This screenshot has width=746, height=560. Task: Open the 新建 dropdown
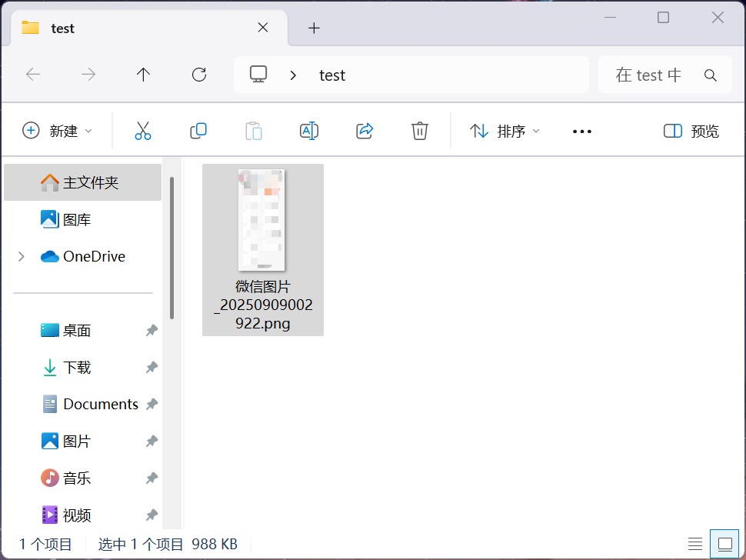57,131
